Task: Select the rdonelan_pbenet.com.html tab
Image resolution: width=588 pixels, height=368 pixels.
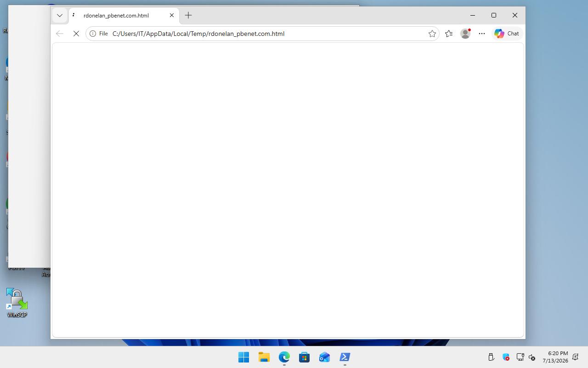Action: [x=124, y=15]
